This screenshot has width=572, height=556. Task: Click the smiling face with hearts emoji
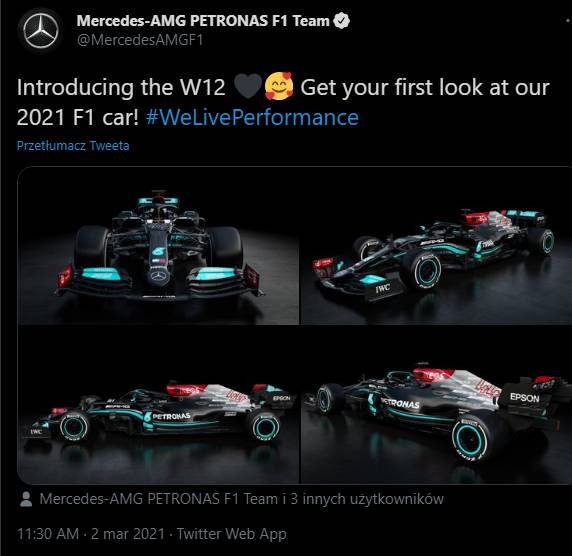[x=279, y=86]
